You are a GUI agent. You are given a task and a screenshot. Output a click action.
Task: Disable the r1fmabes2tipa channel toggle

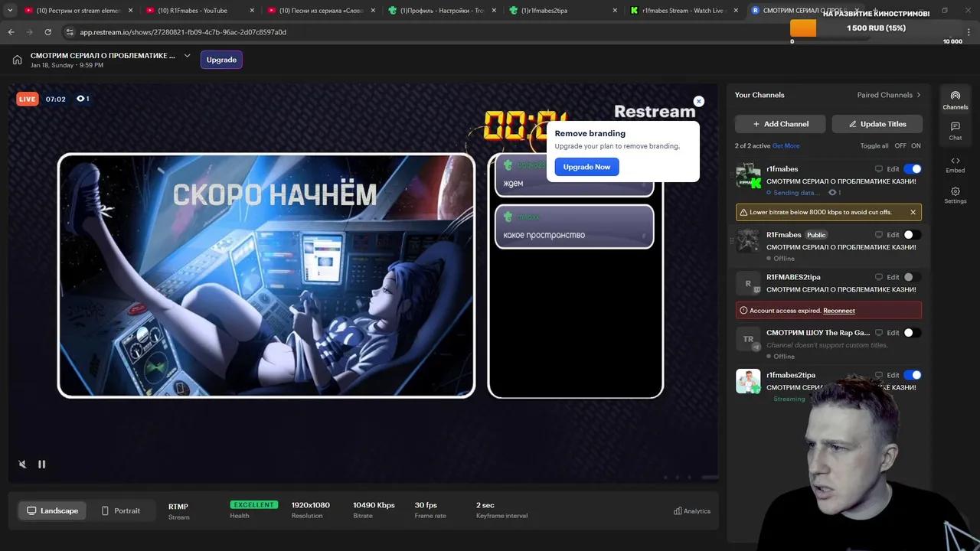click(913, 375)
